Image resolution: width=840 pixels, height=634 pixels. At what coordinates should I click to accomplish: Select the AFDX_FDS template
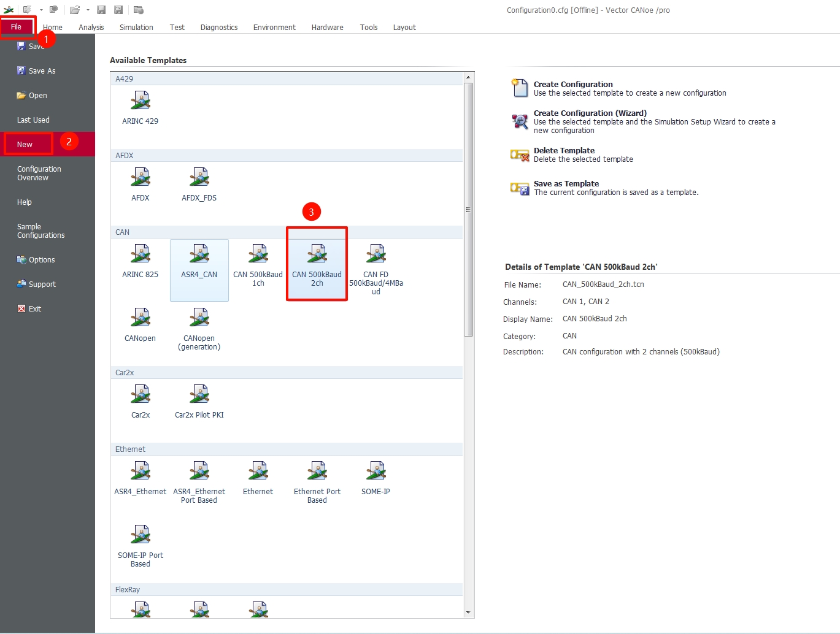tap(199, 178)
